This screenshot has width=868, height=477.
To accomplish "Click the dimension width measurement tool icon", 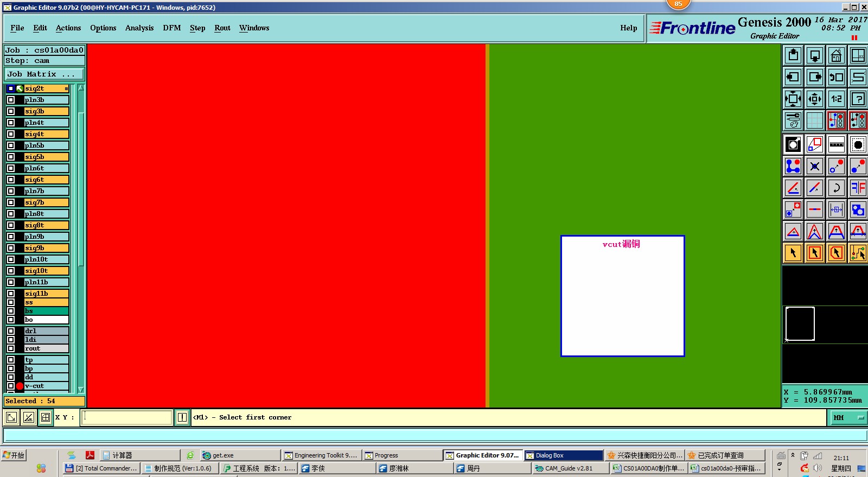I will pyautogui.click(x=837, y=209).
